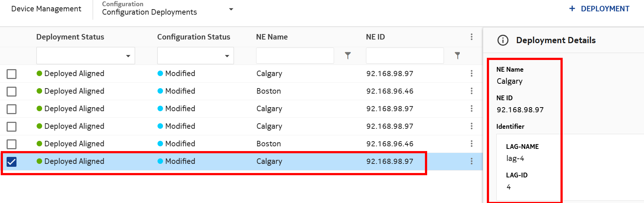Screen dimensions: 644x203
Task: Click the NE Name filter funnel icon
Action: [x=348, y=56]
